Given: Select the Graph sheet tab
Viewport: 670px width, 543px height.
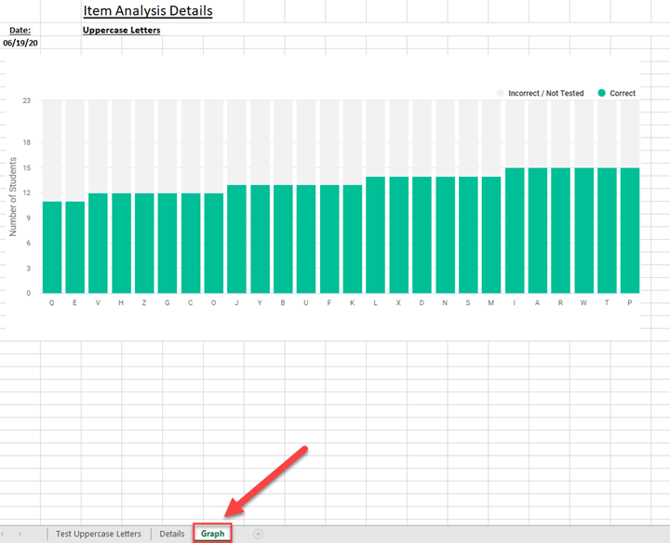Looking at the screenshot, I should click(x=212, y=534).
